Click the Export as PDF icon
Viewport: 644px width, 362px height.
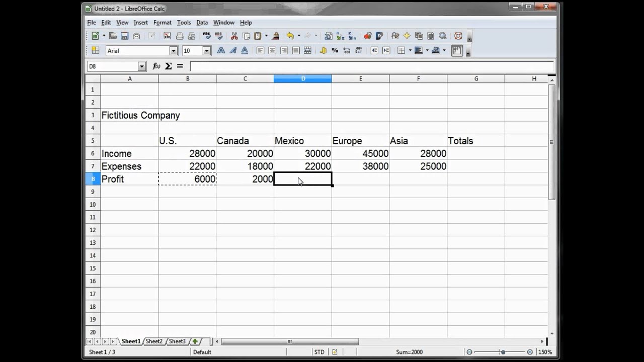[167, 36]
